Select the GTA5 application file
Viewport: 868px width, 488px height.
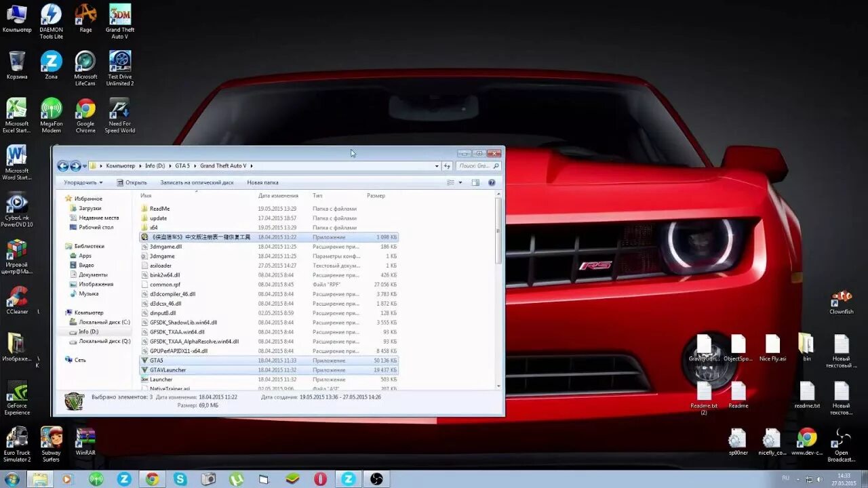click(268, 361)
